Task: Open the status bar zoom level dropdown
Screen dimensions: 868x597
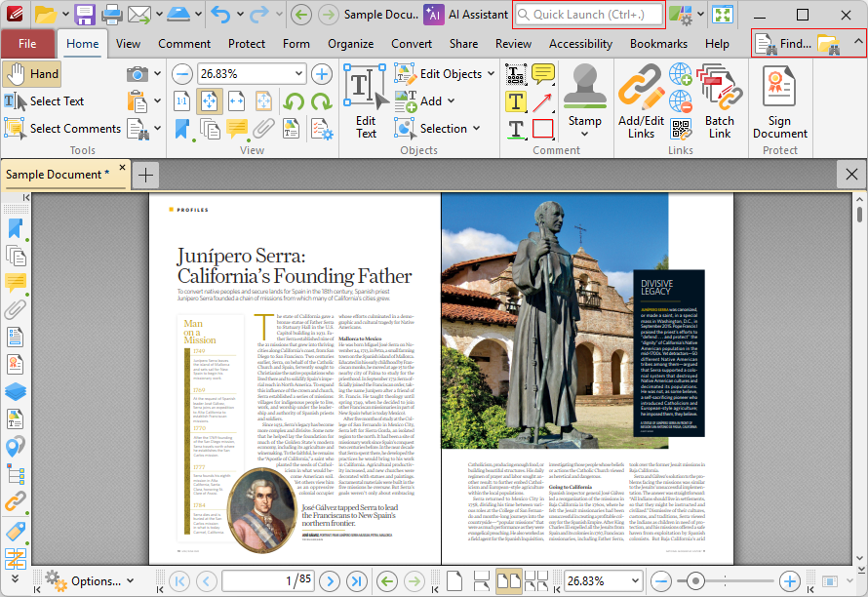Action: 635,581
